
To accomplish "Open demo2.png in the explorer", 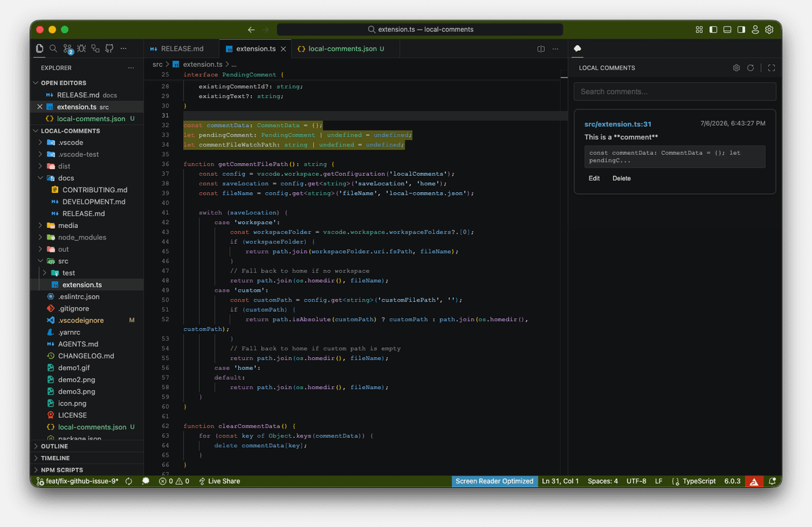I will pos(87,380).
